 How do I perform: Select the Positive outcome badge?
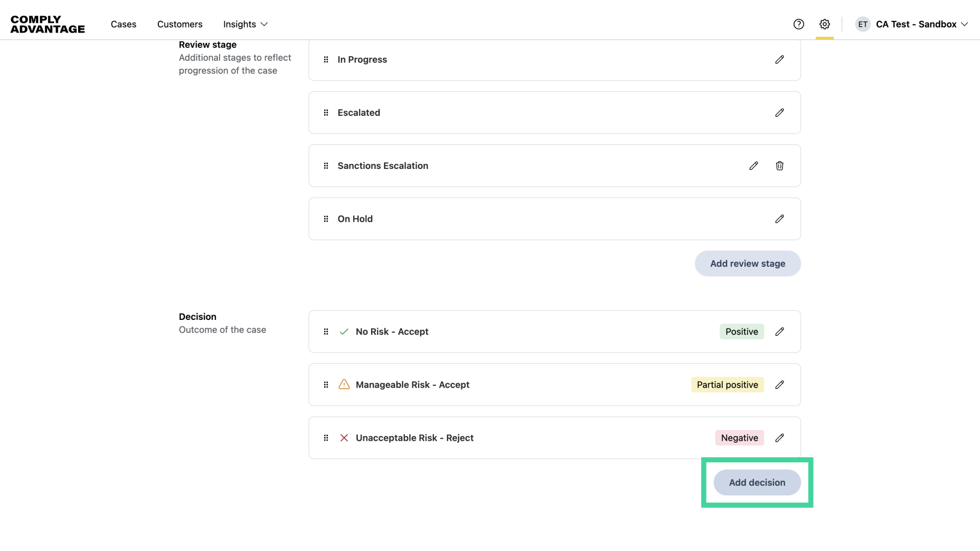(741, 332)
